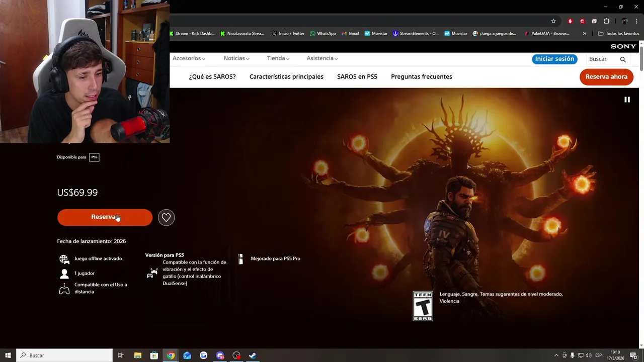Show hidden system tray icons
644x362 pixels.
556,355
